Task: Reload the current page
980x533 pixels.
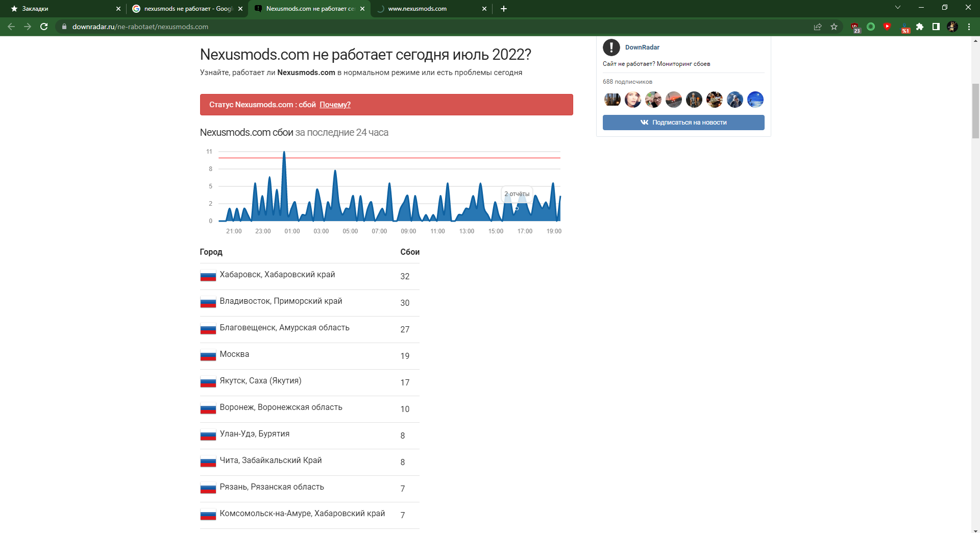Action: click(x=44, y=27)
